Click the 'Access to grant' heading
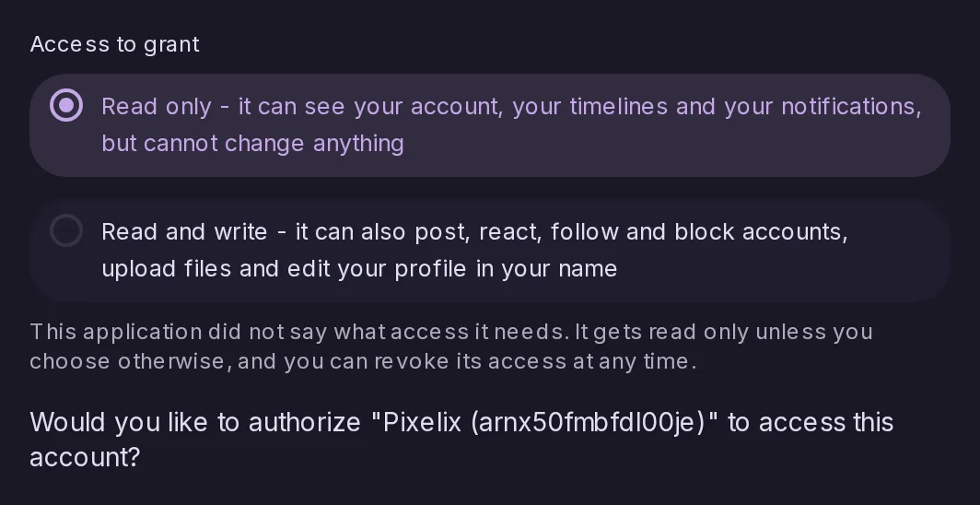The image size is (980, 505). pos(114,44)
